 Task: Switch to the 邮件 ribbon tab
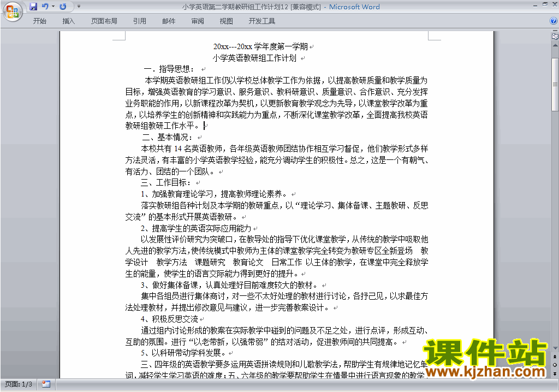click(169, 21)
